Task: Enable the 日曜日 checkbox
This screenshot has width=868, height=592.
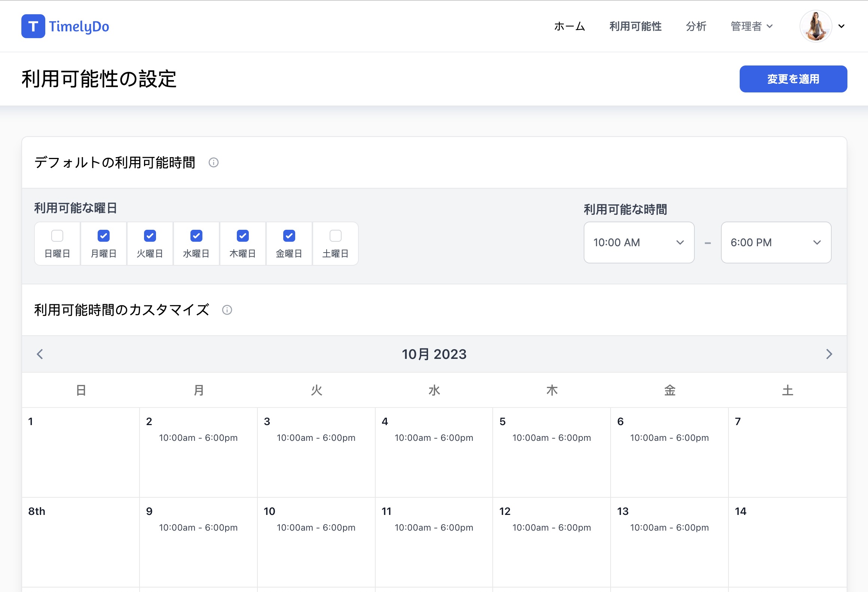Action: [x=57, y=236]
